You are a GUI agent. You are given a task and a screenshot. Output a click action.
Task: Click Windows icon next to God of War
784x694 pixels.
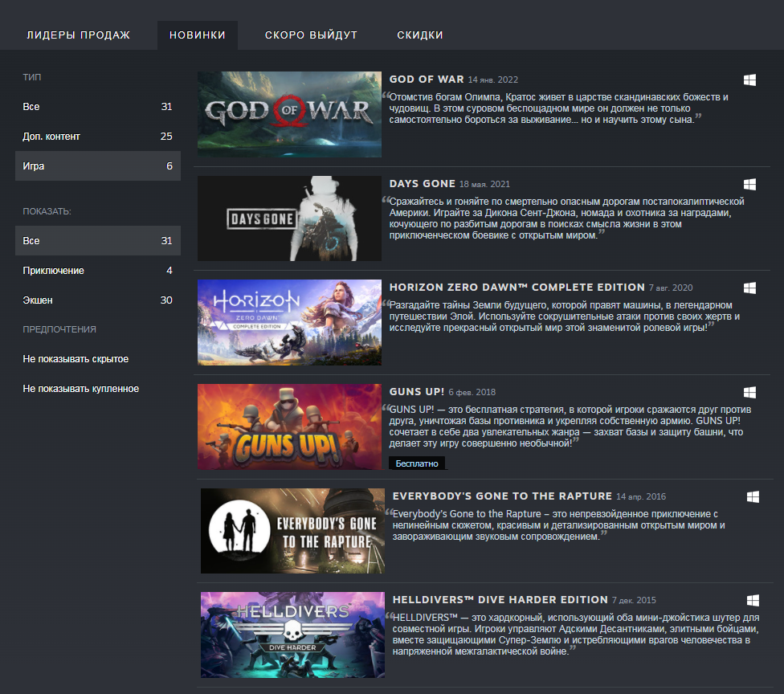(749, 80)
